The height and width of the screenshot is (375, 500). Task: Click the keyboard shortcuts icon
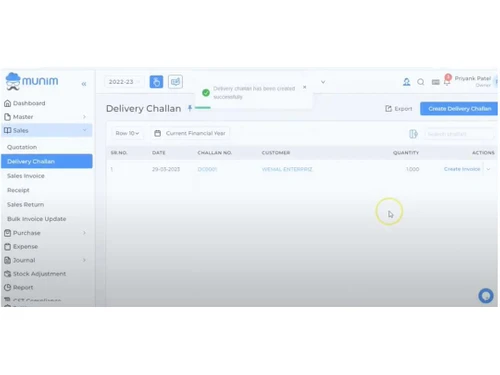(x=435, y=82)
